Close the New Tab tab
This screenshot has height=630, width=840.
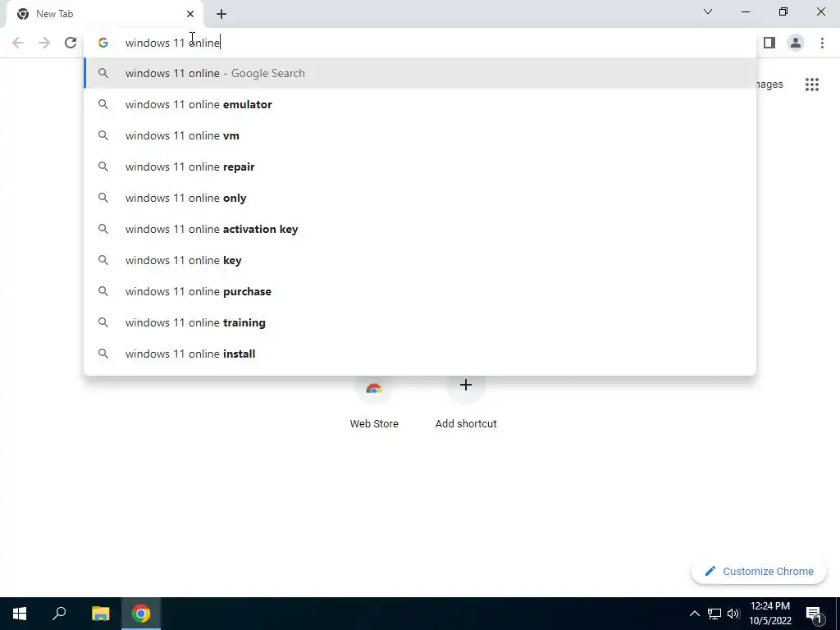pyautogui.click(x=190, y=14)
